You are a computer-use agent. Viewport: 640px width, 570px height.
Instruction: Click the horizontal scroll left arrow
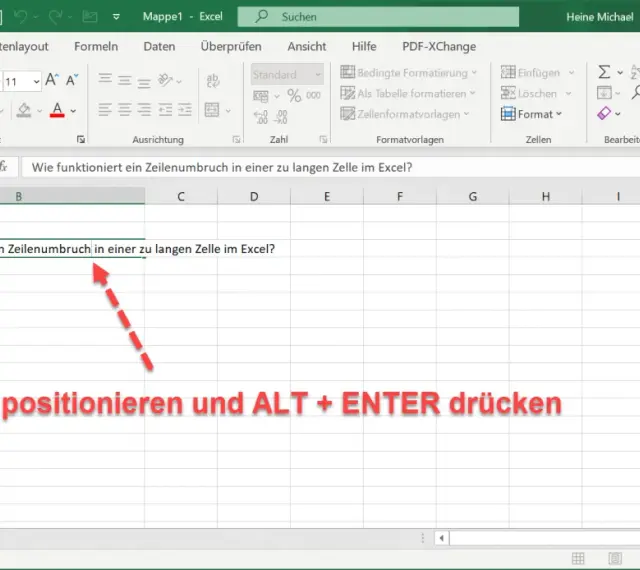pyautogui.click(x=442, y=538)
